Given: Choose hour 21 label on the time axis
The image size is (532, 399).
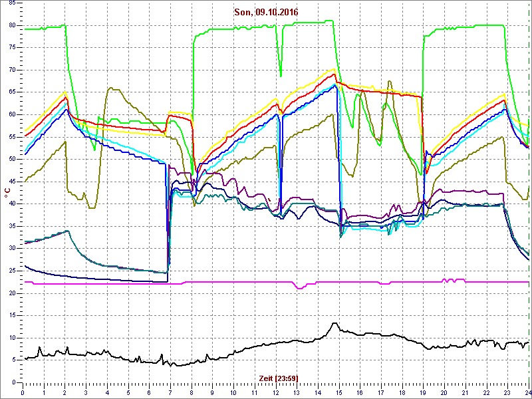Looking at the screenshot, I should click(x=466, y=392).
